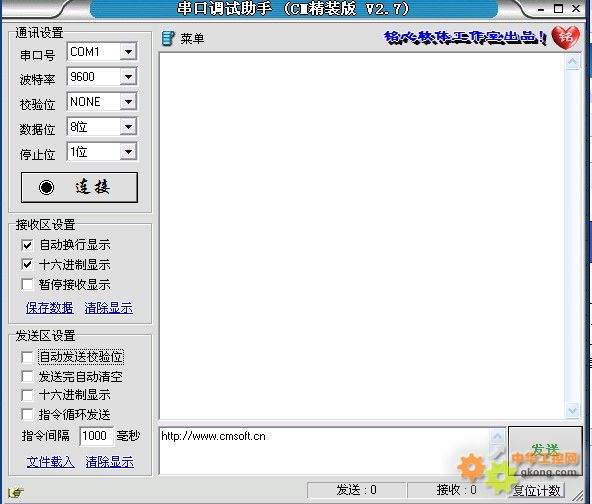Click the red heart logo icon
This screenshot has height=504, width=592.
[566, 37]
